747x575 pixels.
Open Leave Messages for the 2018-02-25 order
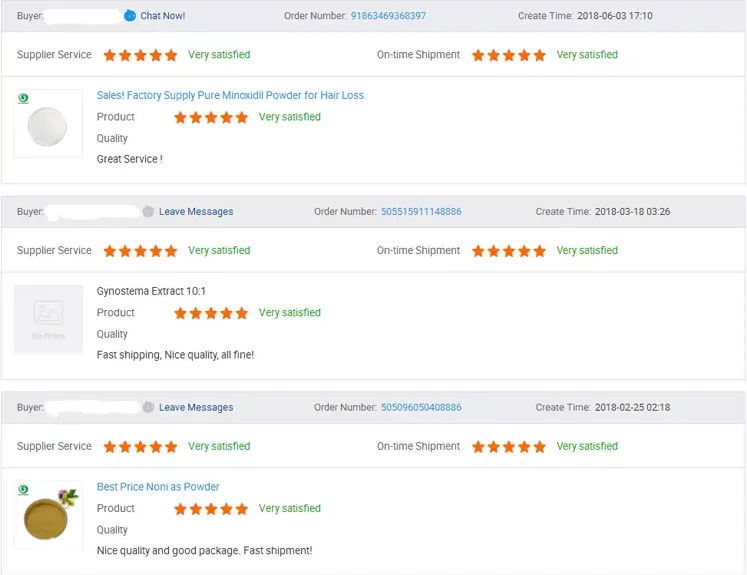click(196, 408)
